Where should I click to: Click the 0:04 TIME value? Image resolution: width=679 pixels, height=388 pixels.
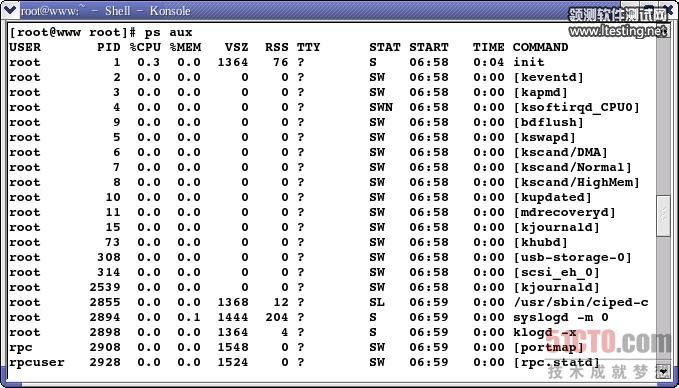pyautogui.click(x=488, y=62)
